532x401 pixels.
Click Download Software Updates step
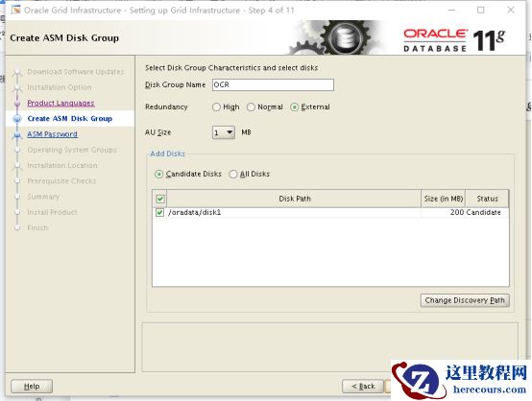(x=76, y=72)
